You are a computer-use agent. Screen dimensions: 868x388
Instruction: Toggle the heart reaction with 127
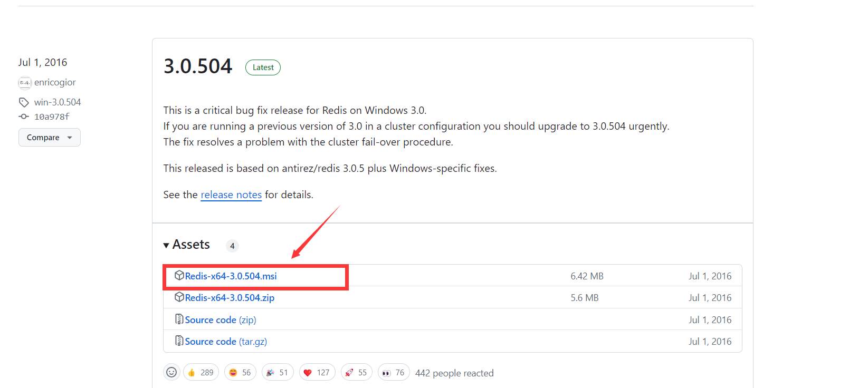point(317,372)
